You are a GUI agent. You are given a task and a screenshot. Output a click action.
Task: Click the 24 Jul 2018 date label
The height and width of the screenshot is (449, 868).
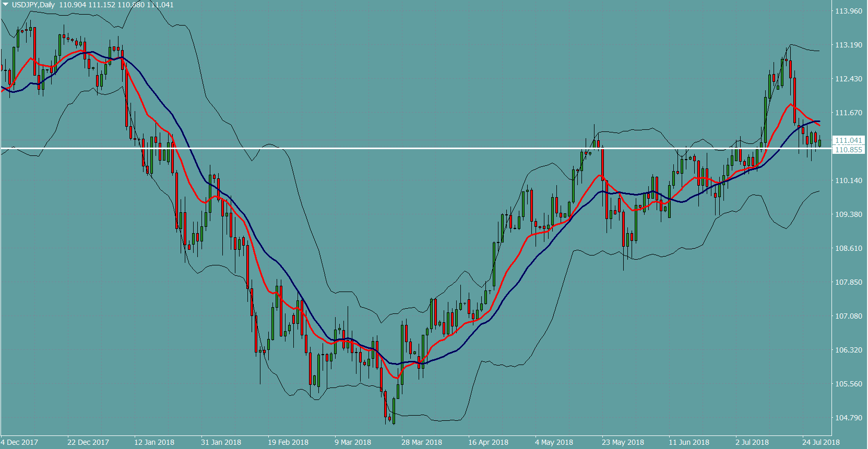(x=821, y=442)
